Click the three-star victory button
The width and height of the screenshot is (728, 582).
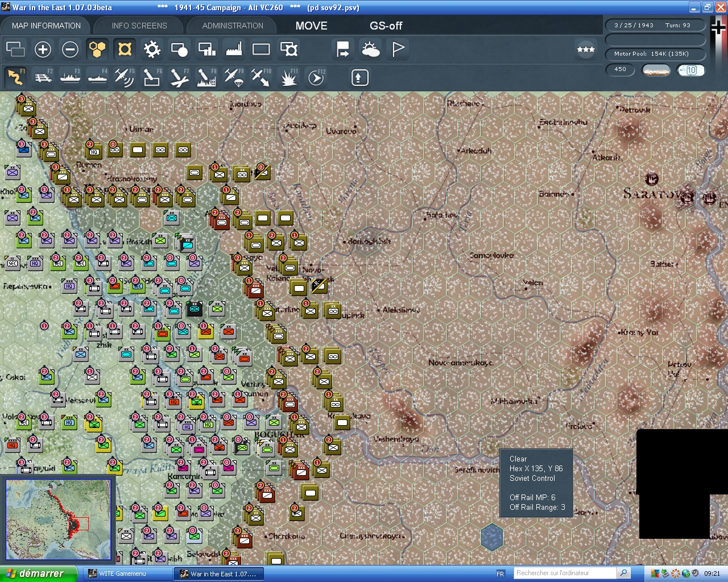click(x=585, y=49)
